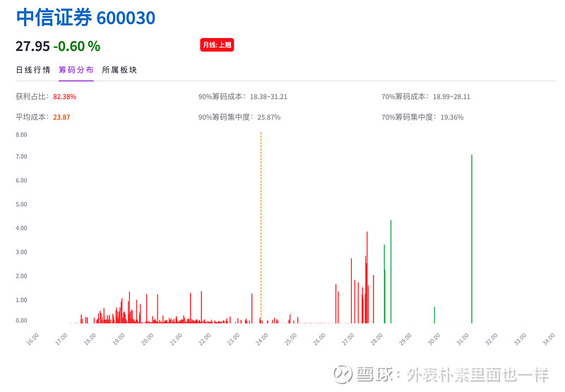Screen dimensions: 565x392
Task: Click the orange dashed average-cost line
Action: tap(261, 227)
